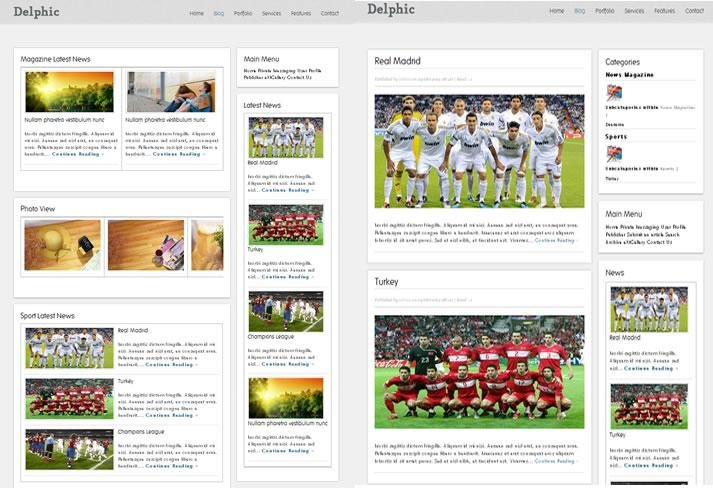Continue Reading for Real Madrid in the News sidebar
Image resolution: width=713 pixels, height=488 pixels.
650,368
